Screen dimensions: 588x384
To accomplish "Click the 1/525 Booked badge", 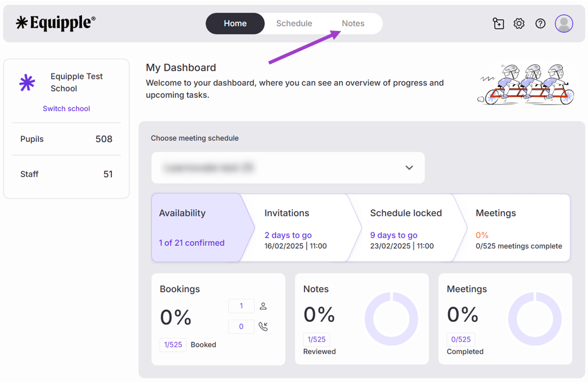I will [173, 344].
